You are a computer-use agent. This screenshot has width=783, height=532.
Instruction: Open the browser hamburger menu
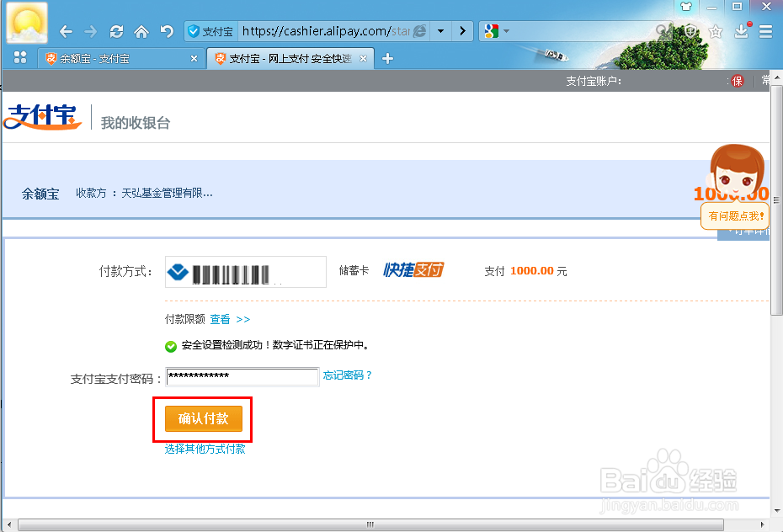764,30
